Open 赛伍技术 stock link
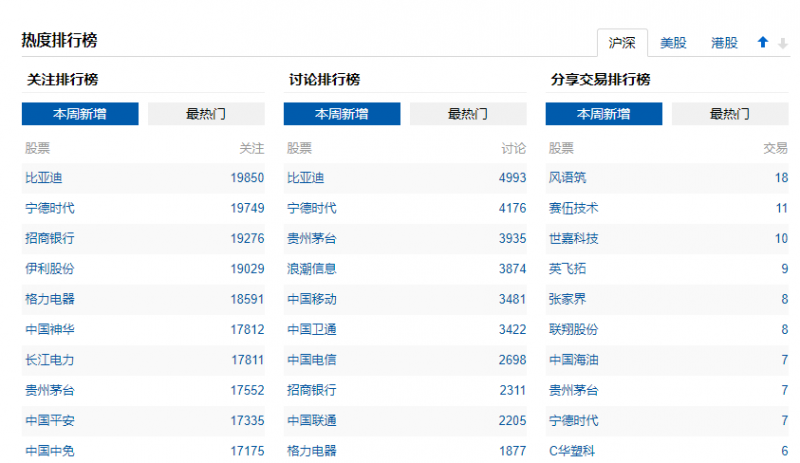The width and height of the screenshot is (800, 463). pos(573,208)
